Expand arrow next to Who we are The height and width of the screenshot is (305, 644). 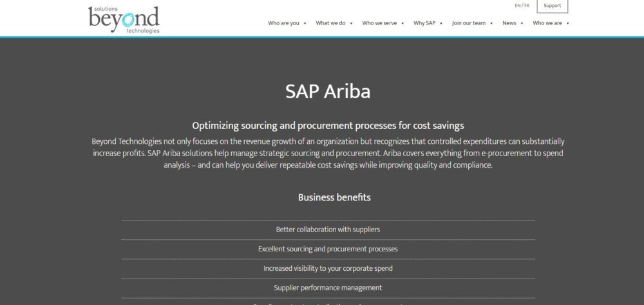(567, 23)
